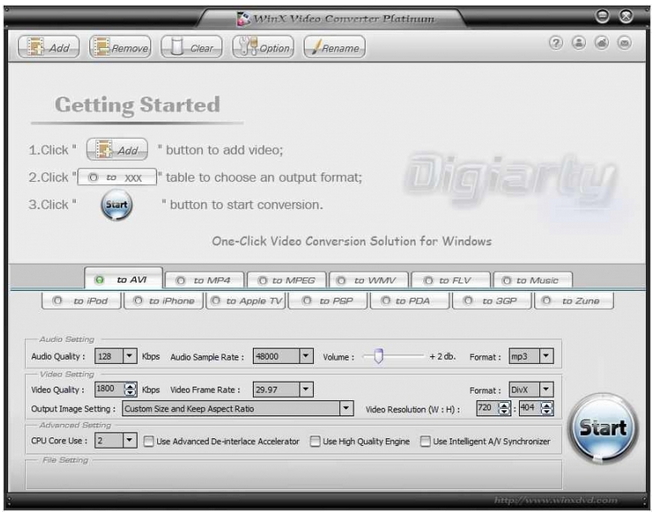The image size is (665, 516).
Task: Expand the Audio Quality dropdown
Action: pyautogui.click(x=130, y=356)
